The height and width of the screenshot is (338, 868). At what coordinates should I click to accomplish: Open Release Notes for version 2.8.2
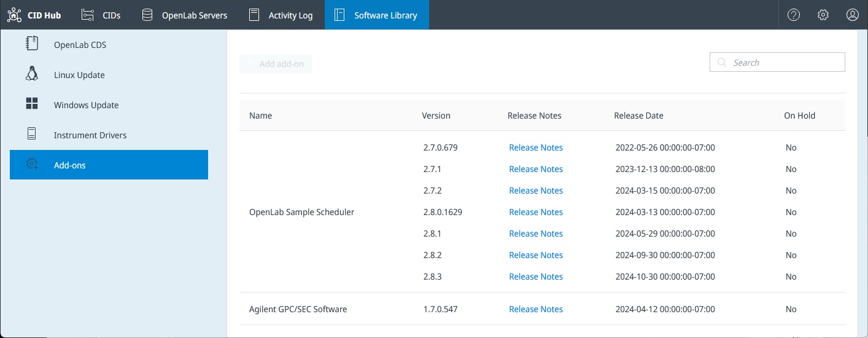[x=536, y=255]
